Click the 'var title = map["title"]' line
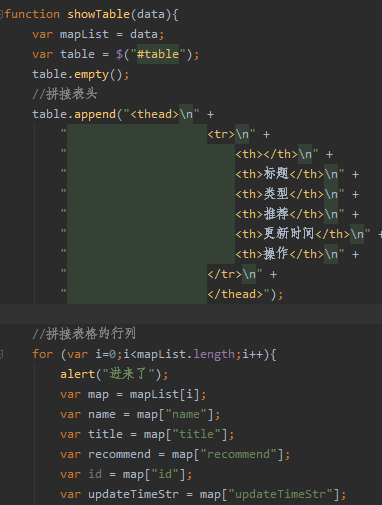Image resolution: width=382 pixels, height=505 pixels. pyautogui.click(x=147, y=434)
